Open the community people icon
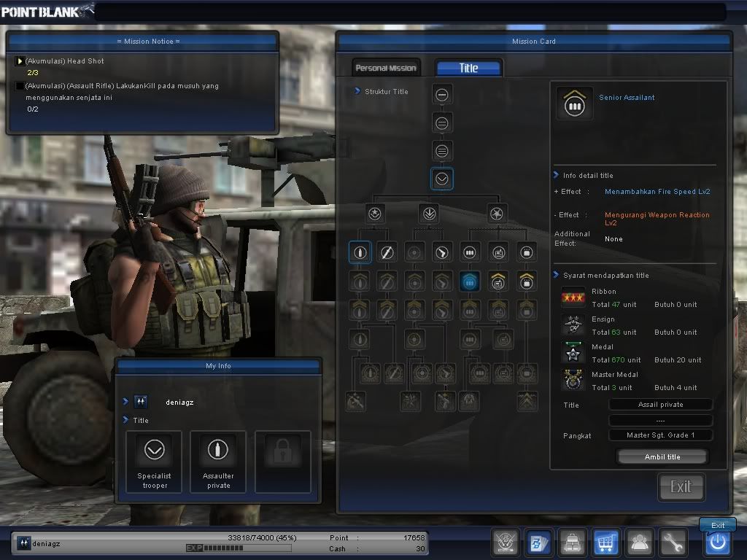This screenshot has height=560, width=747. click(639, 542)
